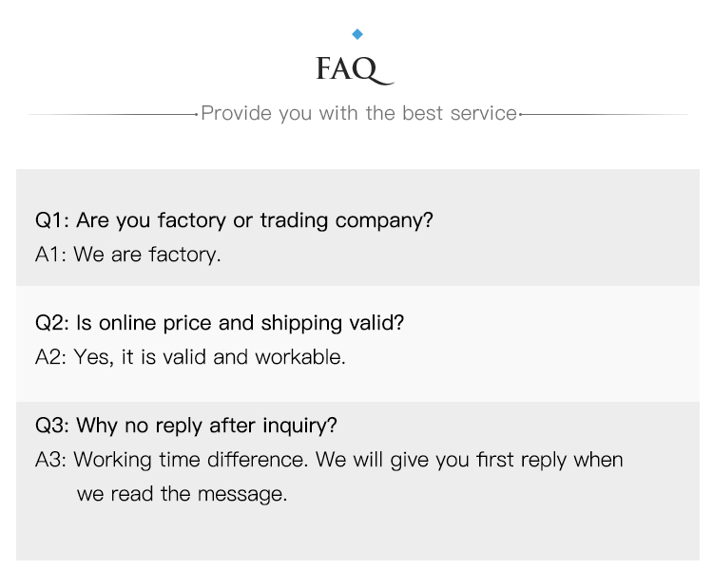Click the subtitle "Provide you with the best service"

point(358,113)
